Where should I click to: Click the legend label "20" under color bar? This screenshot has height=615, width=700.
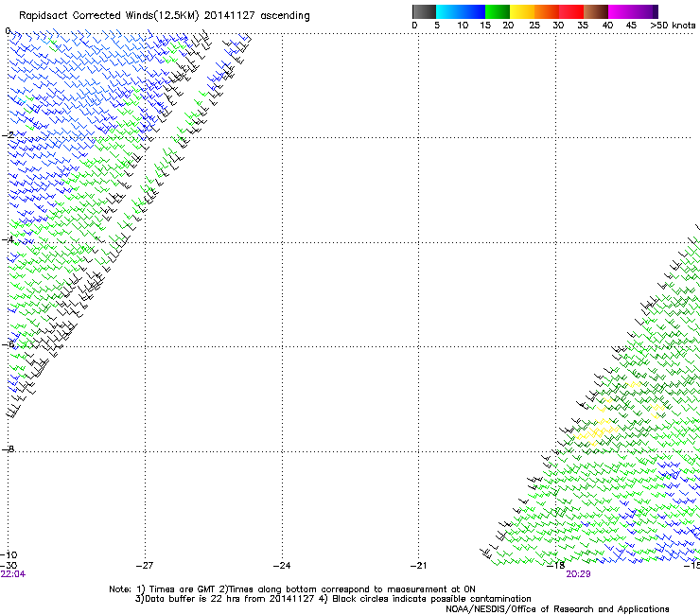[508, 26]
